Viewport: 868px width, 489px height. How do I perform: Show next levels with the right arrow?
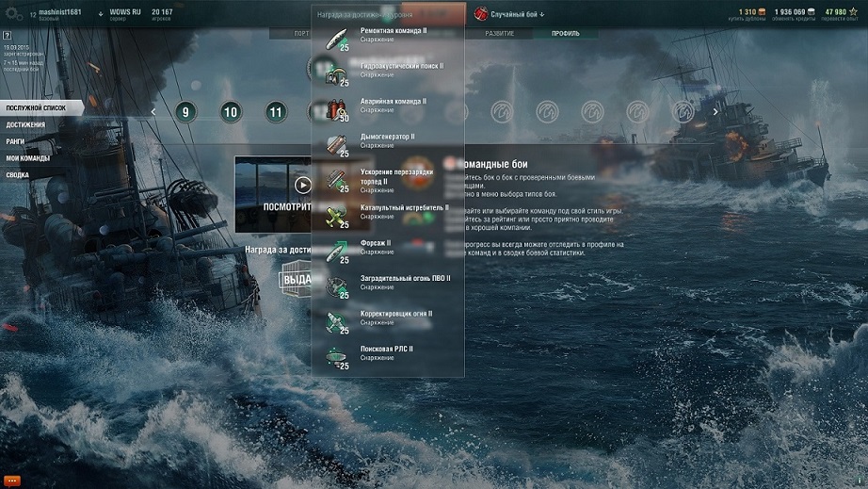coord(715,112)
